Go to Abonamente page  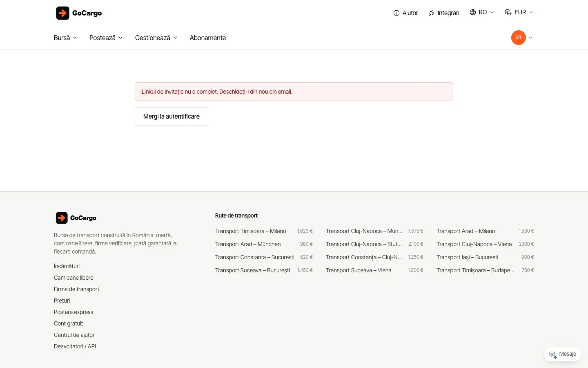click(208, 38)
